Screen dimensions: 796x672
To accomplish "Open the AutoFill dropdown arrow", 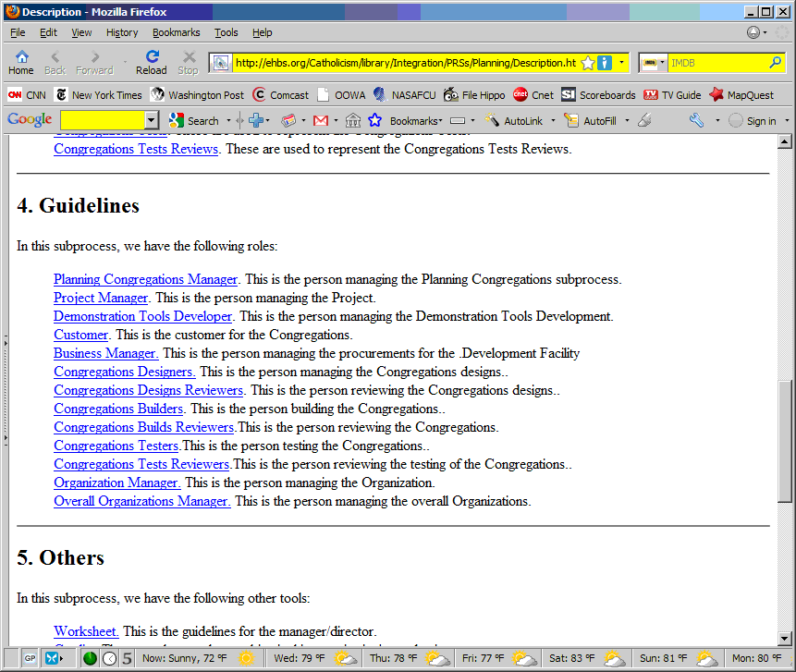I will 628,121.
